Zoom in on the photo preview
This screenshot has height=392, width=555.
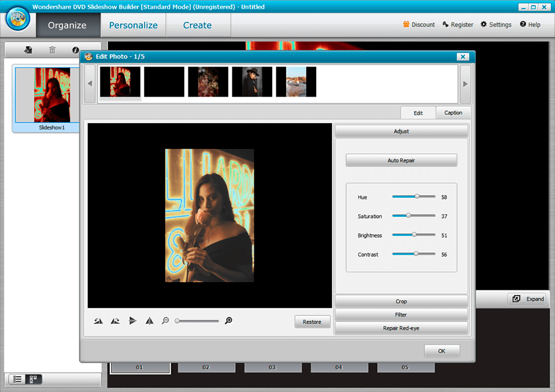coord(228,320)
